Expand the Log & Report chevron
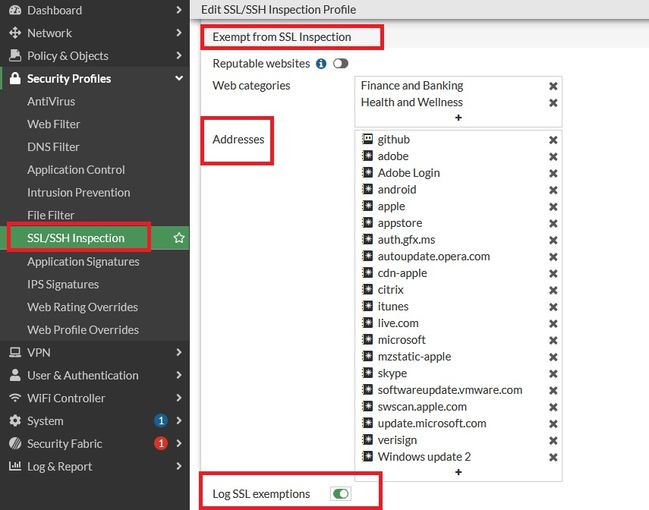649x510 pixels. tap(178, 466)
